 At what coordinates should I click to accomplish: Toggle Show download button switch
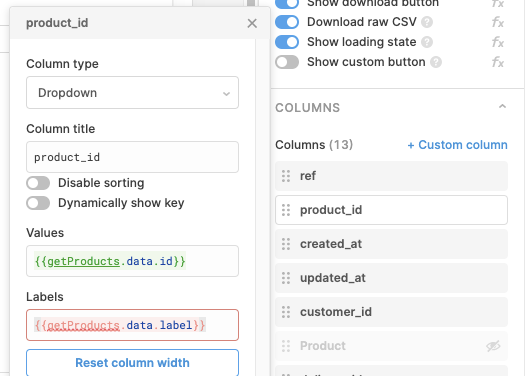tap(287, 4)
